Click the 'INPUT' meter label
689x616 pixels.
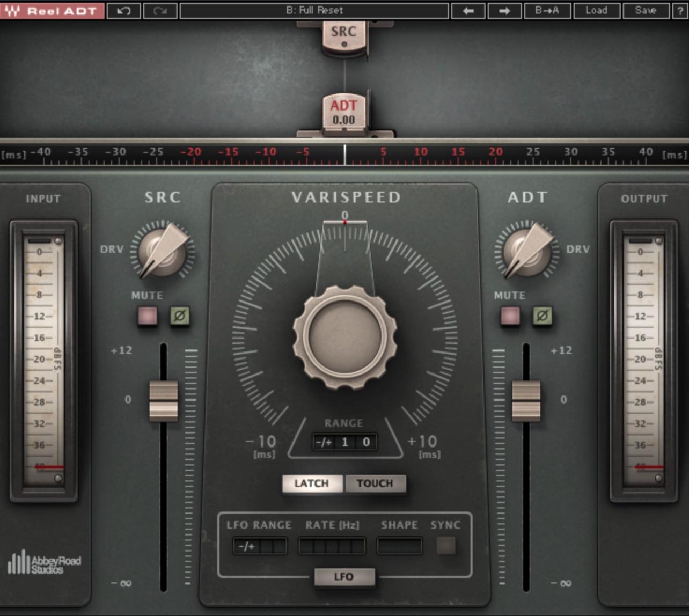pos(43,199)
